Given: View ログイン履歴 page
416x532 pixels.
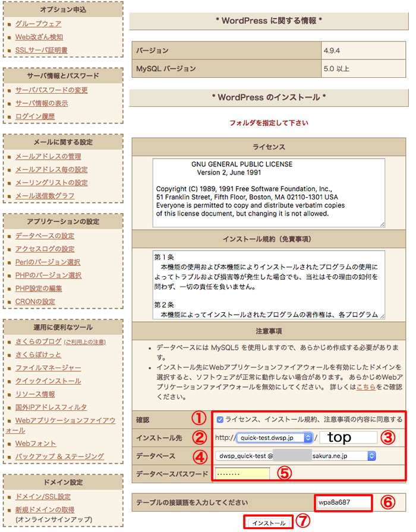Looking at the screenshot, I should pyautogui.click(x=35, y=116).
